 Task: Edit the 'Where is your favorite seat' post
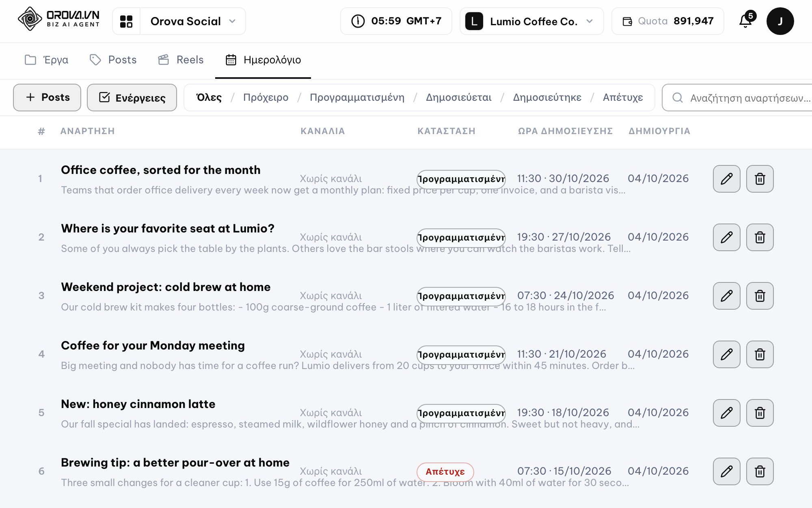(x=727, y=237)
